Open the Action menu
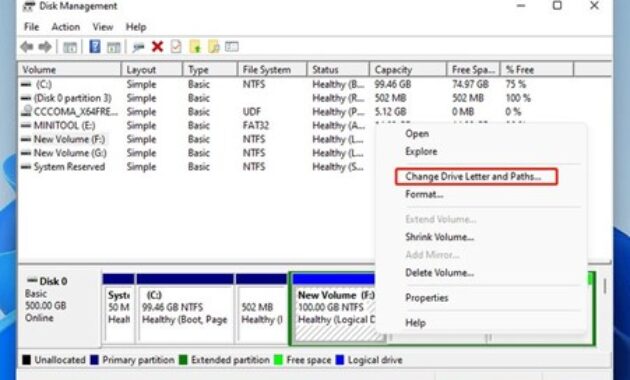630x380 pixels. 65,27
